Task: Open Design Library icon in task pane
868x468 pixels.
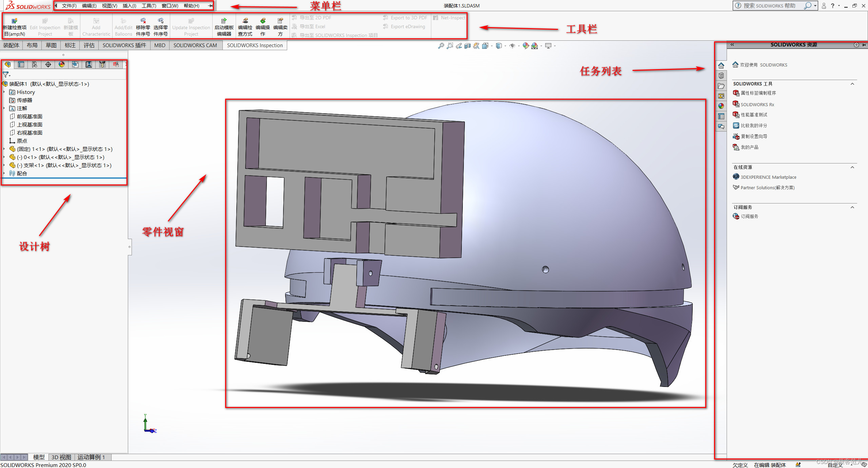Action: [721, 76]
